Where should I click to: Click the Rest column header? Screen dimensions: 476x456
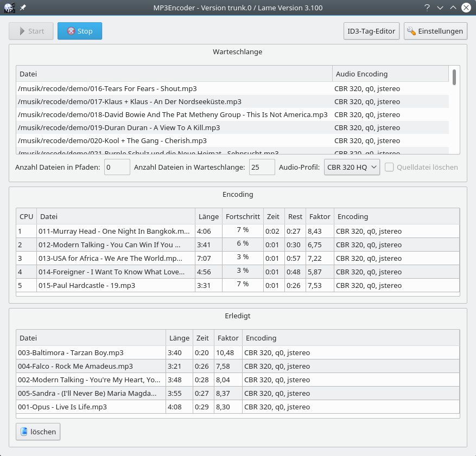point(295,216)
